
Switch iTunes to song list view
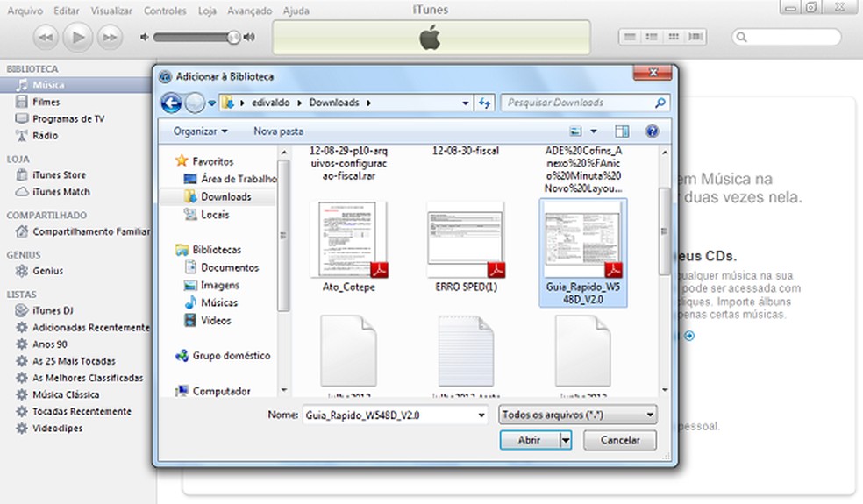tap(630, 37)
